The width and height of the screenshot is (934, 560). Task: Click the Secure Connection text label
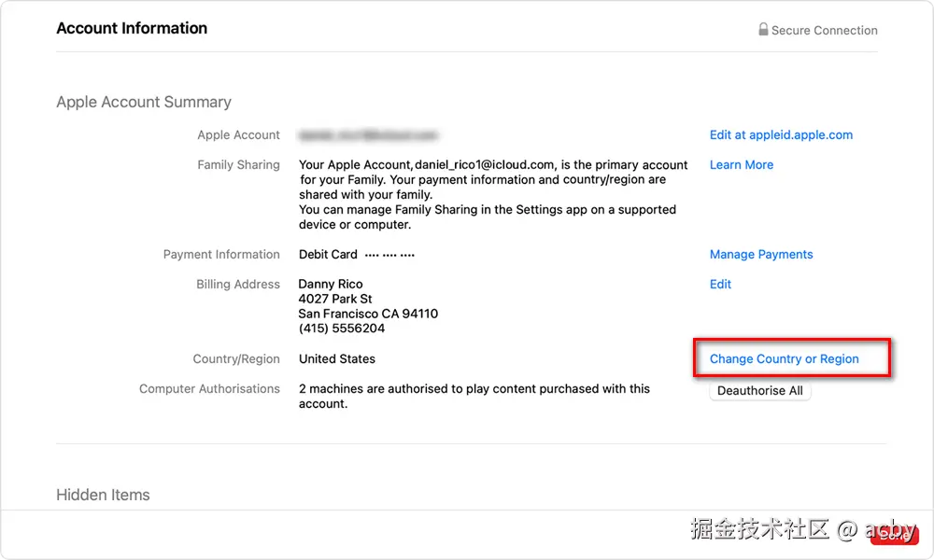point(824,30)
